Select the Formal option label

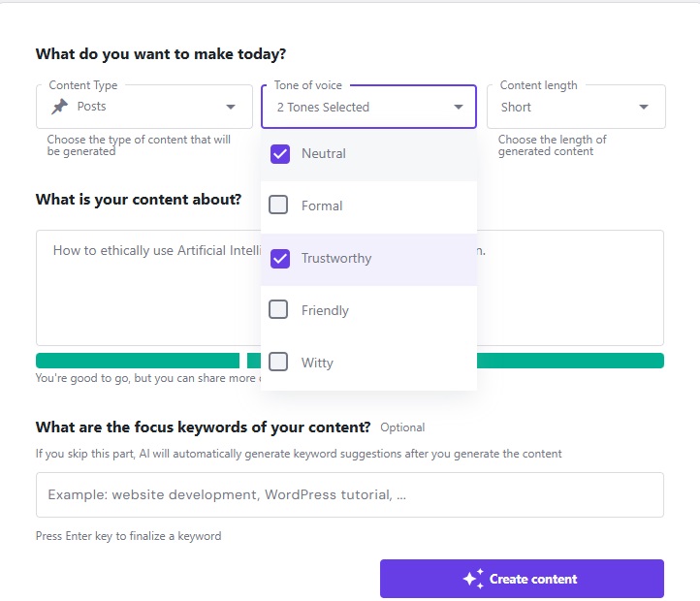click(322, 206)
